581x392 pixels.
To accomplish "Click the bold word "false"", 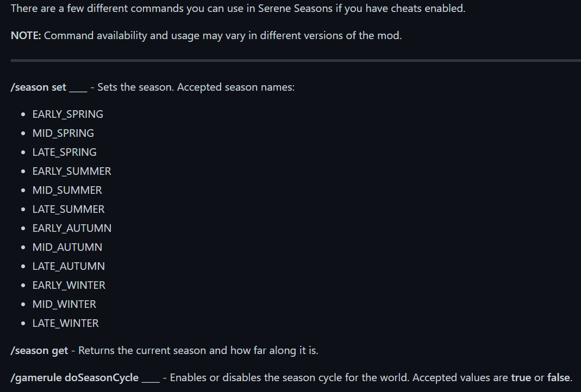I will tap(558, 377).
